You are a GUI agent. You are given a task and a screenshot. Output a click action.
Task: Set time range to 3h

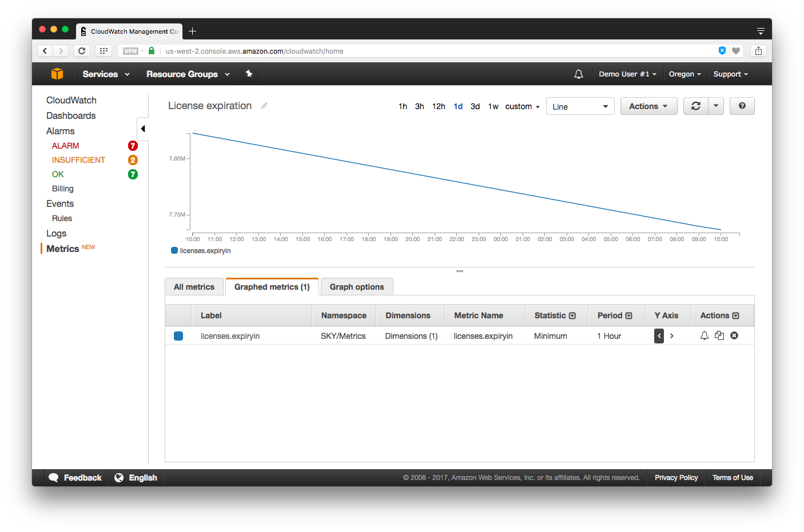tap(420, 106)
